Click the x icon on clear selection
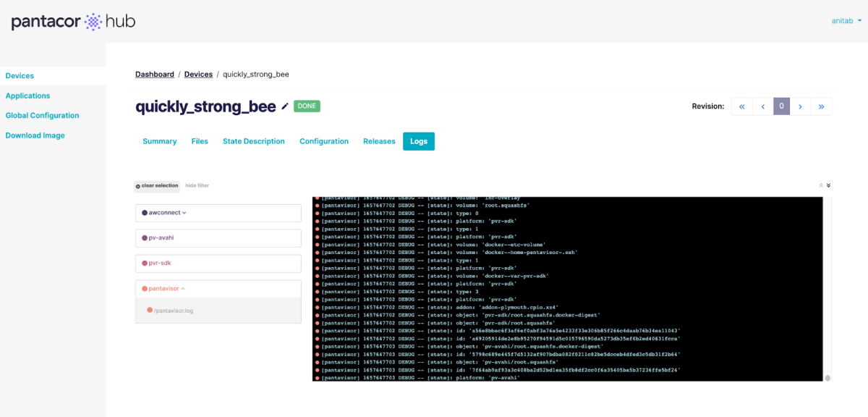Image resolution: width=868 pixels, height=417 pixels. (138, 186)
